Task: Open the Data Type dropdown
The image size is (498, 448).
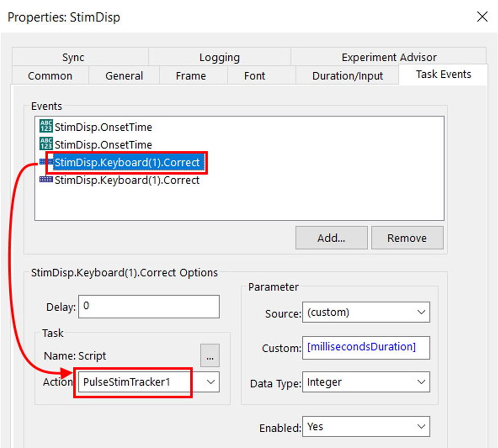Action: coord(366,383)
